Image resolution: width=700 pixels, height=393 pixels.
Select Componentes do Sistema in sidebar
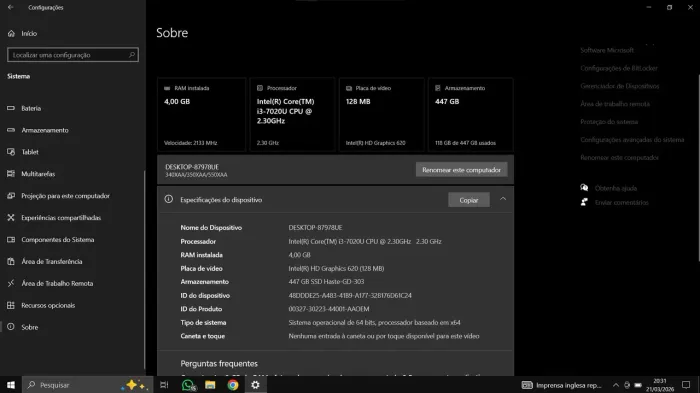coord(58,239)
